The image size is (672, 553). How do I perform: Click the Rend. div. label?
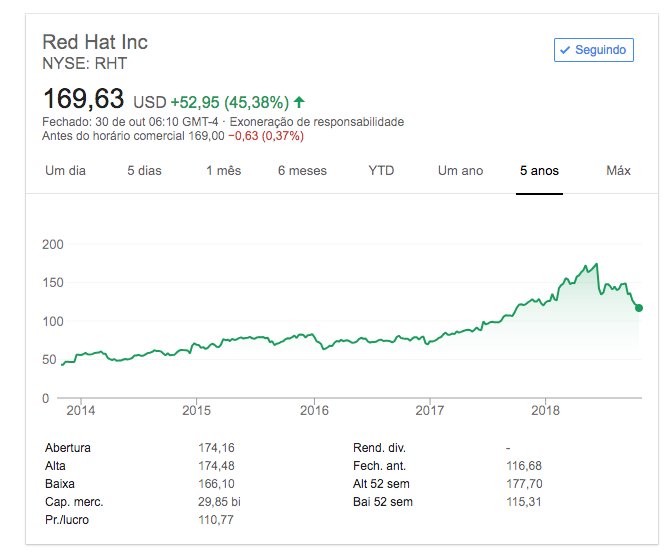point(379,448)
